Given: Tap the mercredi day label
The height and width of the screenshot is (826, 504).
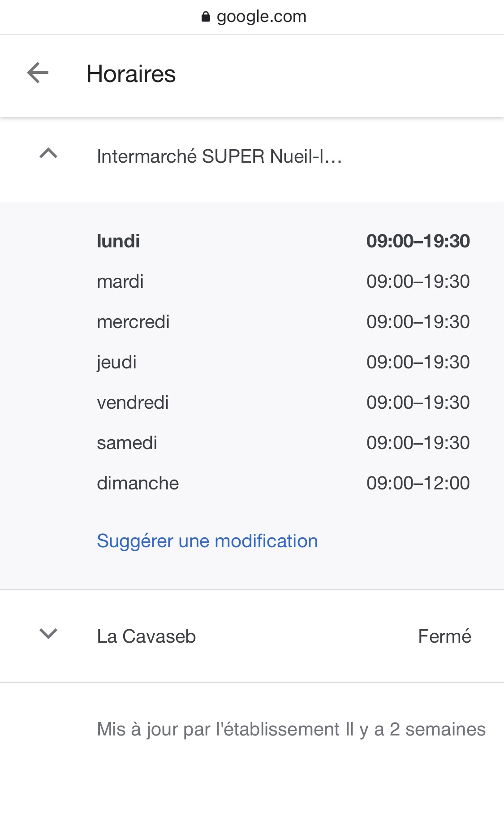Looking at the screenshot, I should pos(133,322).
